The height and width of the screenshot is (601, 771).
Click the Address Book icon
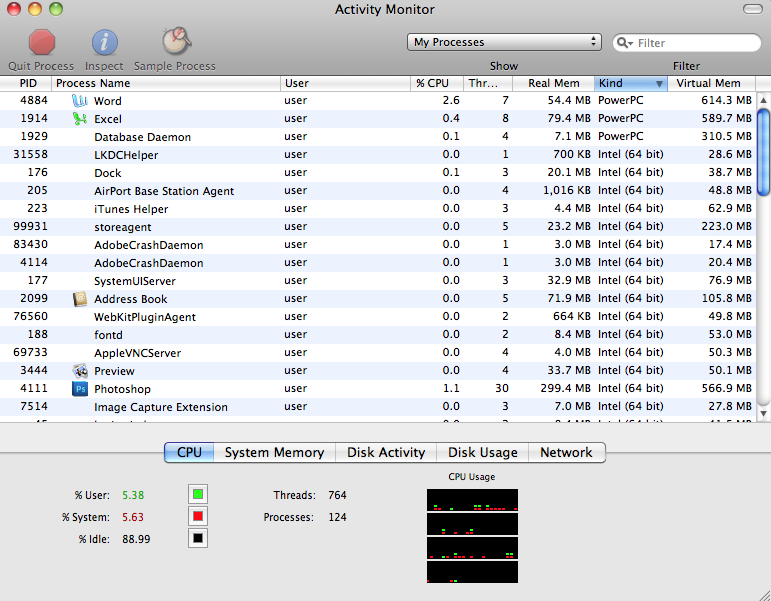click(80, 299)
